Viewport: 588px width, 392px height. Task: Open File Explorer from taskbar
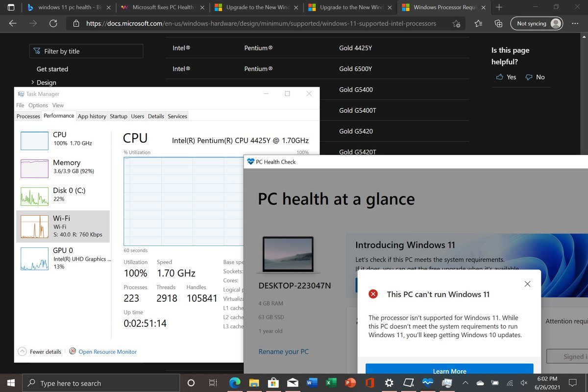click(x=253, y=383)
